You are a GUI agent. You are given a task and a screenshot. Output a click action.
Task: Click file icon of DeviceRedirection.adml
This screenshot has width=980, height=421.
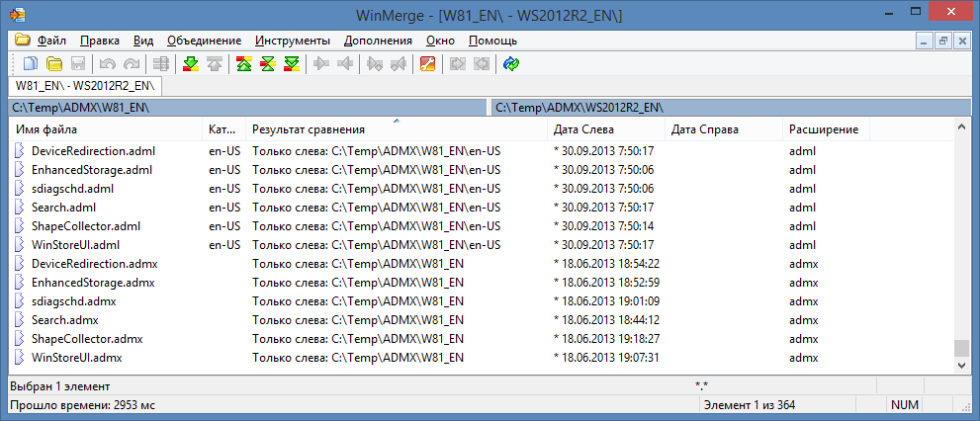(x=20, y=150)
